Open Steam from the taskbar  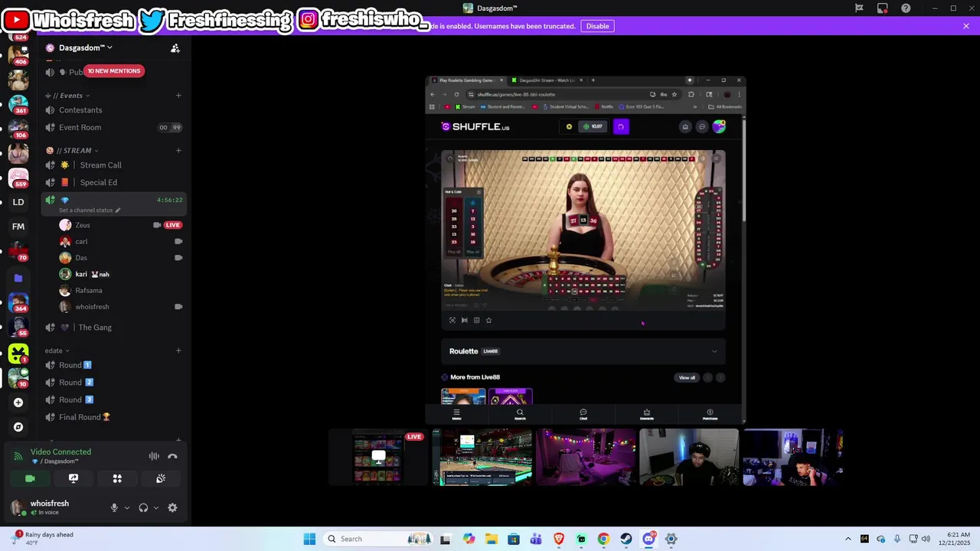click(626, 539)
